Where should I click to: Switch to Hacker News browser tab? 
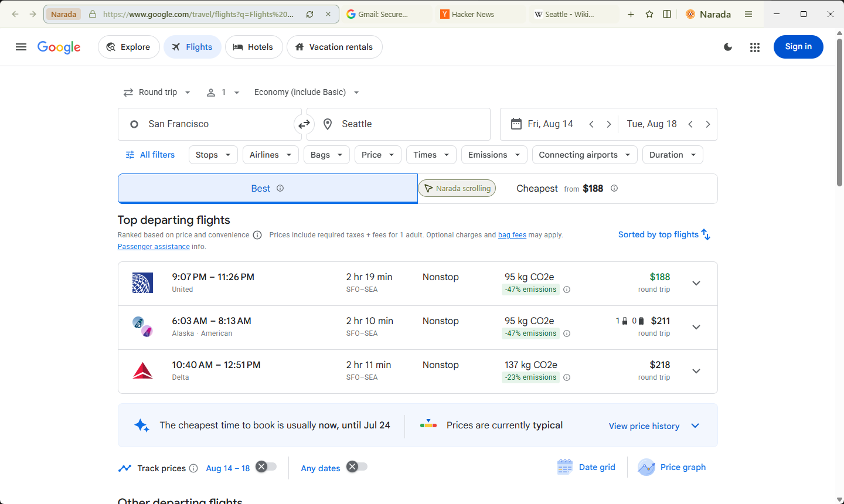pos(481,14)
